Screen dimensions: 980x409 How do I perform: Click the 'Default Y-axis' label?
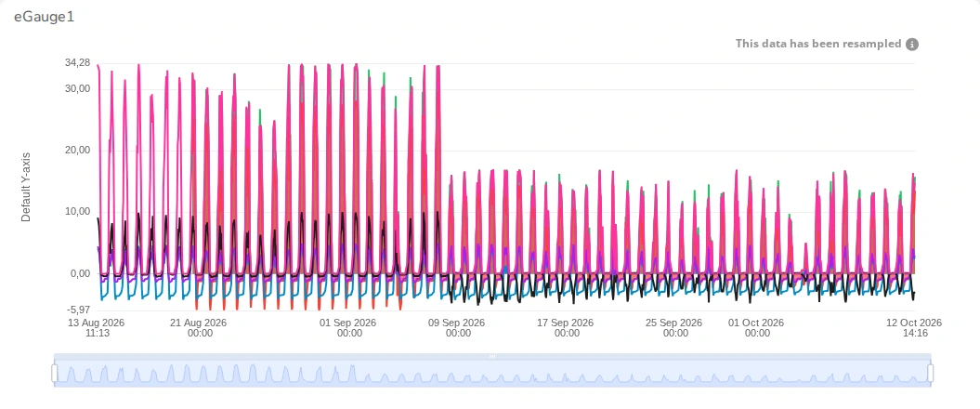pyautogui.click(x=26, y=187)
